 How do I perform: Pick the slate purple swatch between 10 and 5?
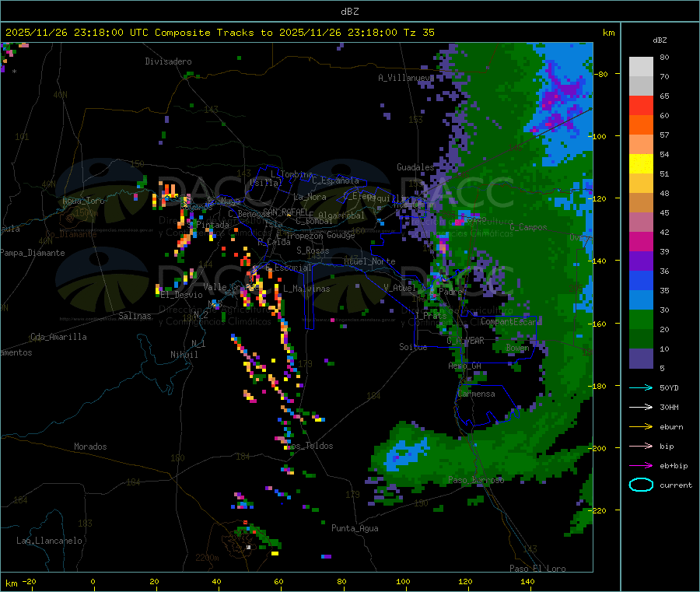641,359
